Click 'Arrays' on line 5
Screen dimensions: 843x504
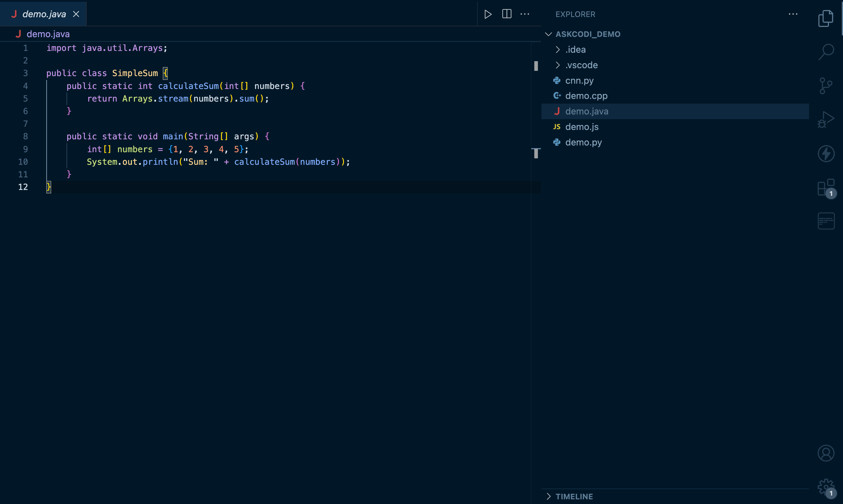tap(137, 99)
